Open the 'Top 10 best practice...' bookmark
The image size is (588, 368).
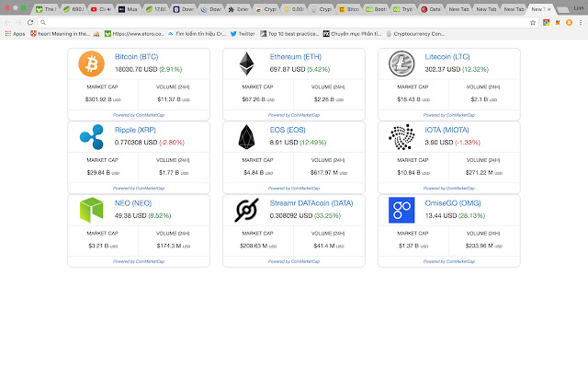pos(289,34)
